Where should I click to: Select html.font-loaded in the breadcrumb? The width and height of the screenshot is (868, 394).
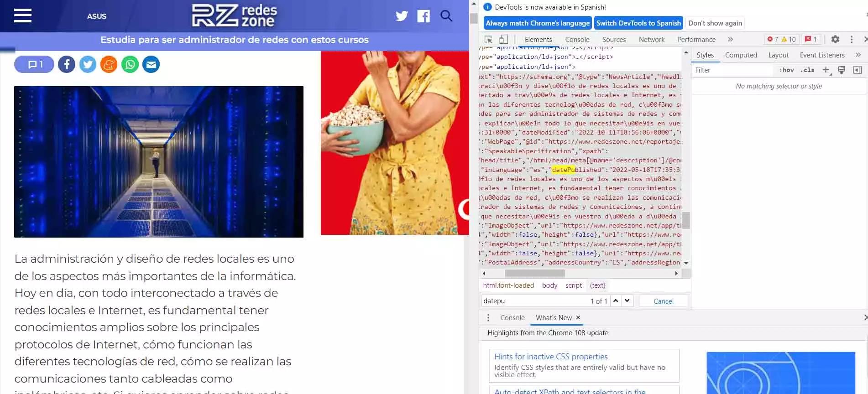pyautogui.click(x=508, y=285)
